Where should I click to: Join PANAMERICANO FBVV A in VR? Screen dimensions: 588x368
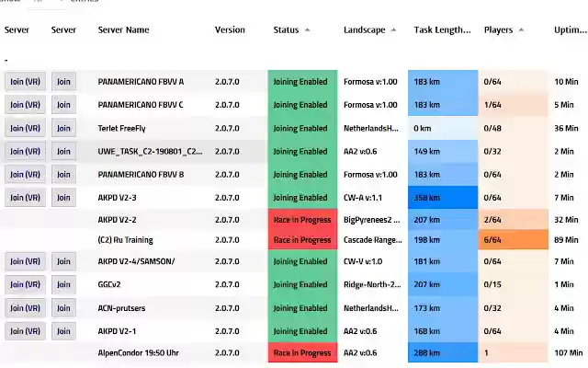click(x=25, y=82)
